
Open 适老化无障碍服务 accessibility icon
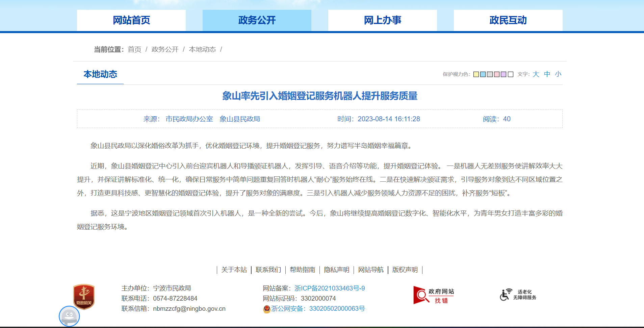point(518,295)
